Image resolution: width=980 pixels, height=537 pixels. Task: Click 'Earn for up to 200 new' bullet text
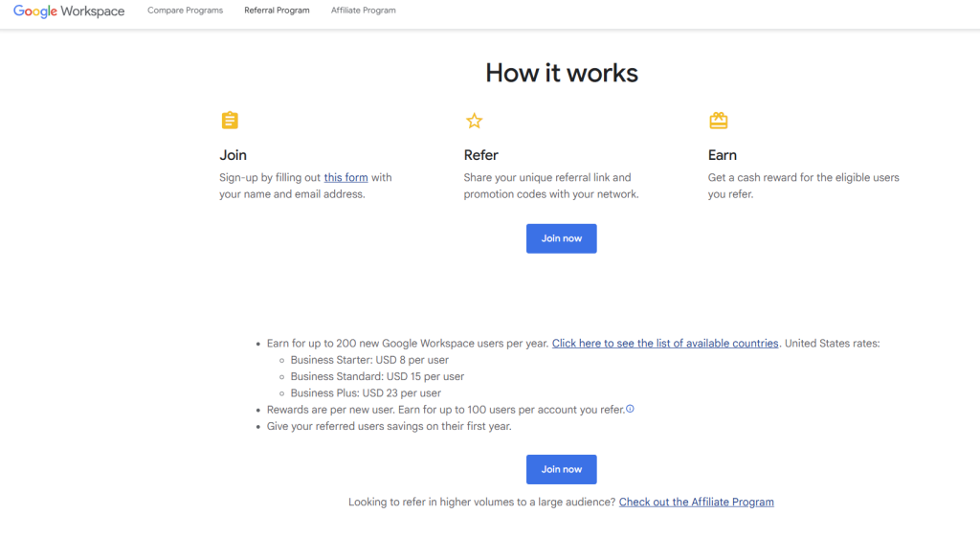point(408,344)
